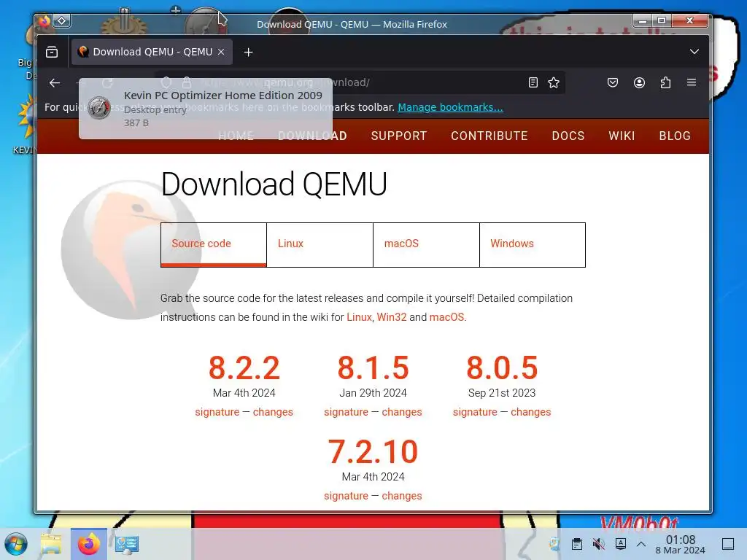Open signature link under 8.0.5
Viewport: 747px width, 560px height.
coord(475,412)
